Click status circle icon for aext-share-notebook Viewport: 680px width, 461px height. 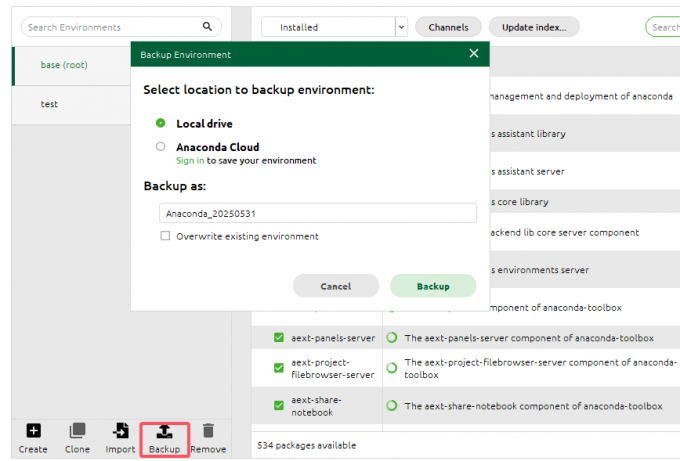click(x=392, y=406)
